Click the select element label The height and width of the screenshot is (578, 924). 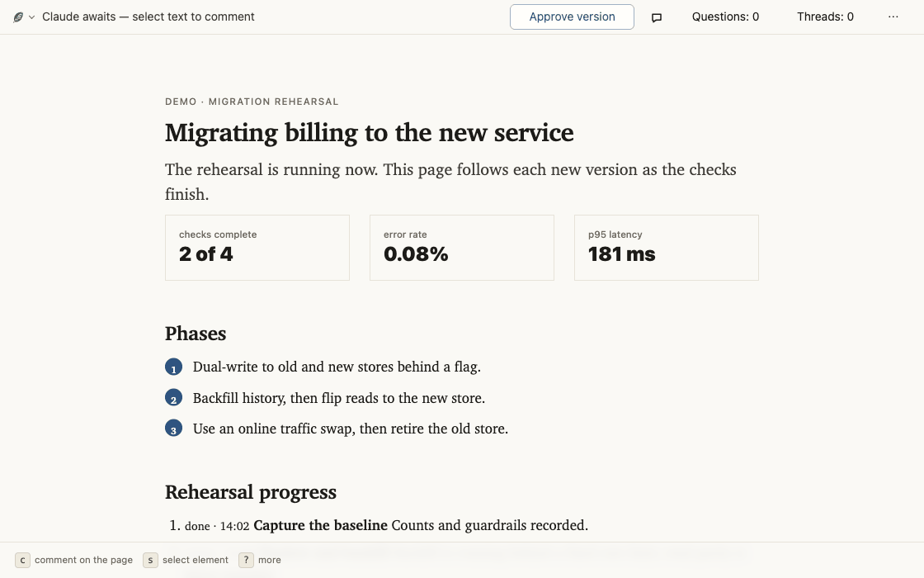coord(195,561)
